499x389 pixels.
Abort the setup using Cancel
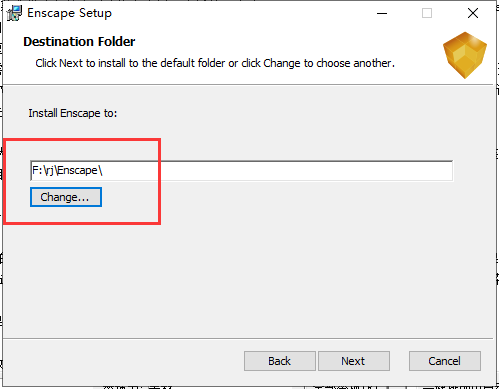click(x=445, y=361)
